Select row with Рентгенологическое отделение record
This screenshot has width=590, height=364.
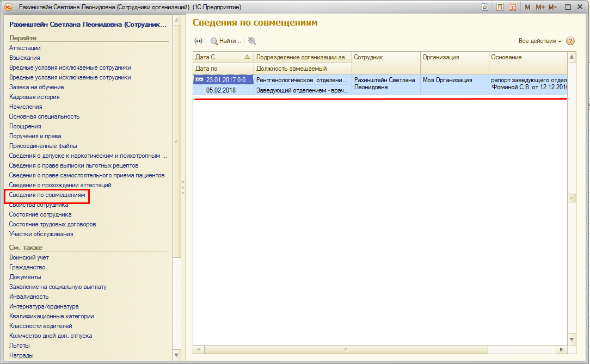click(x=302, y=80)
